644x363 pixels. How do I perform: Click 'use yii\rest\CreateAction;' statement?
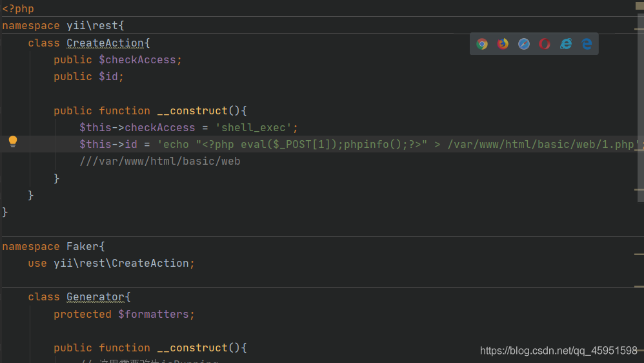111,264
